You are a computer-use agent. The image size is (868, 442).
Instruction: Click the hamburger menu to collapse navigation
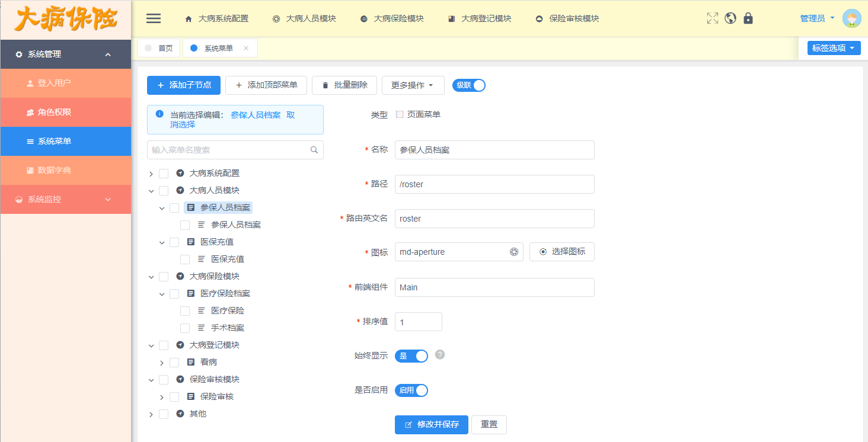[153, 18]
